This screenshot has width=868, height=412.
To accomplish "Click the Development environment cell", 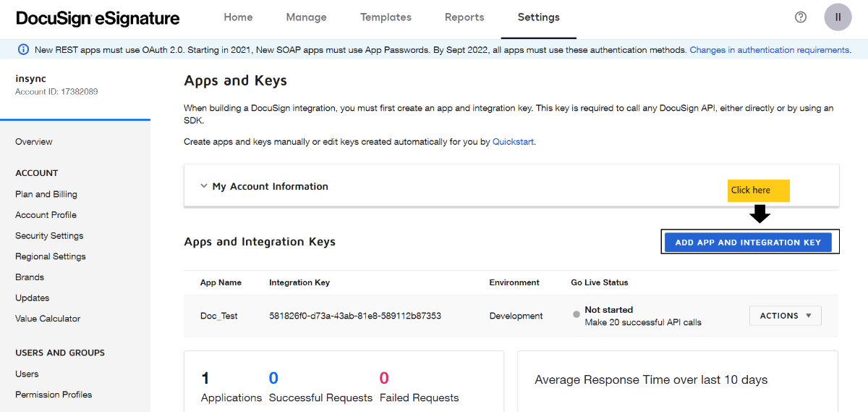I will [x=516, y=316].
